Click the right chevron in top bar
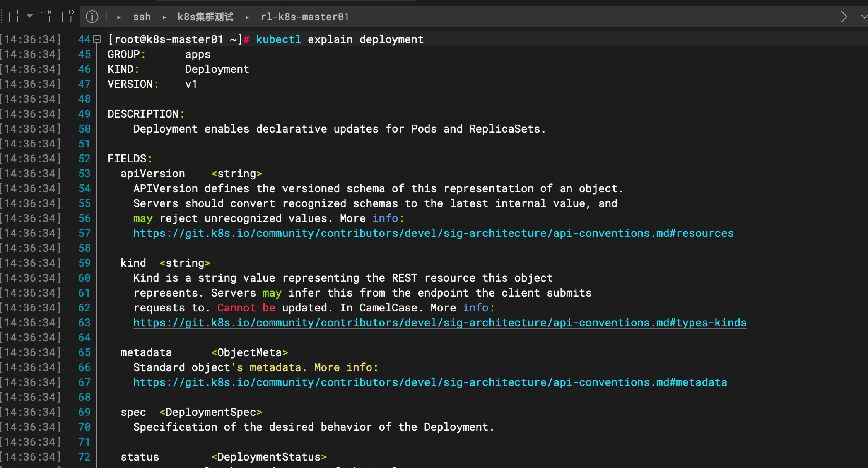This screenshot has width=868, height=468. tap(844, 17)
